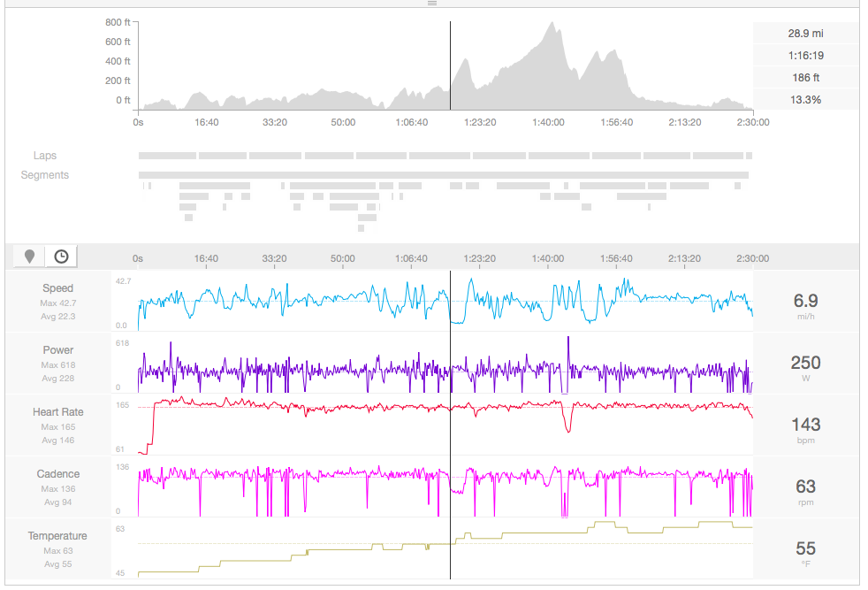The image size is (868, 590).
Task: Select the full-width top segment bar
Action: pos(443,175)
